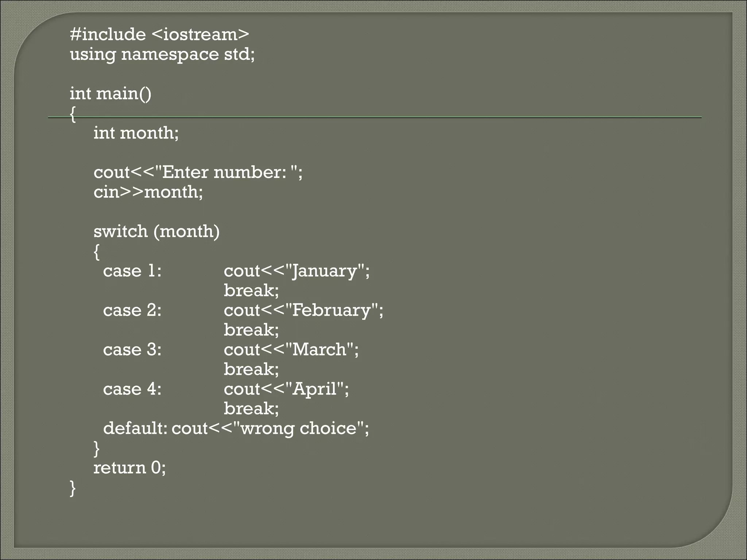Click the cout "January" statement
This screenshot has width=747, height=560.
tap(297, 271)
